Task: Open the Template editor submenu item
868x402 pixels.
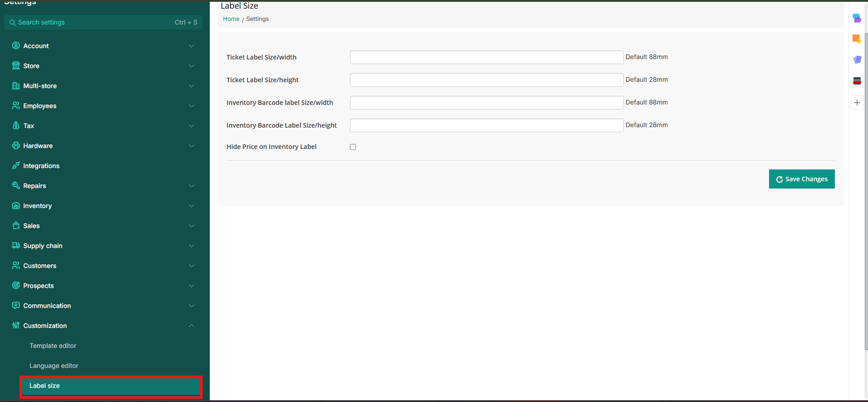Action: (x=53, y=346)
